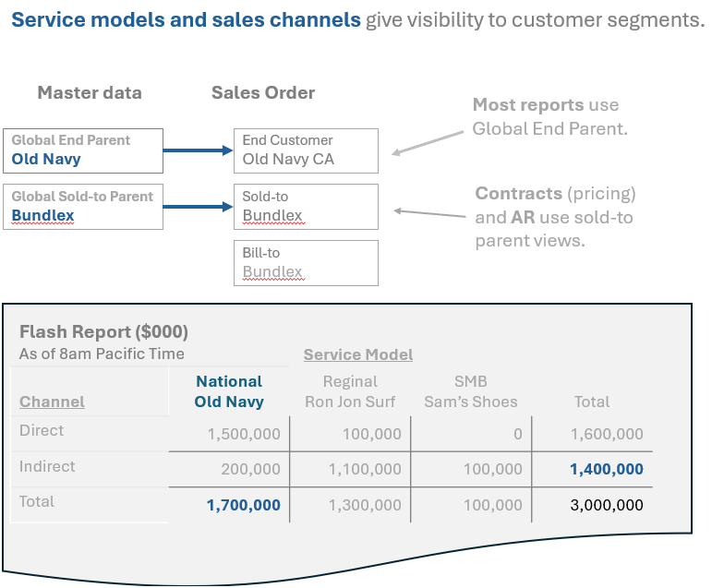Viewport: 712px width, 588px height.
Task: Select the "Reginal Ron Jon Surf" column header
Action: pyautogui.click(x=350, y=391)
